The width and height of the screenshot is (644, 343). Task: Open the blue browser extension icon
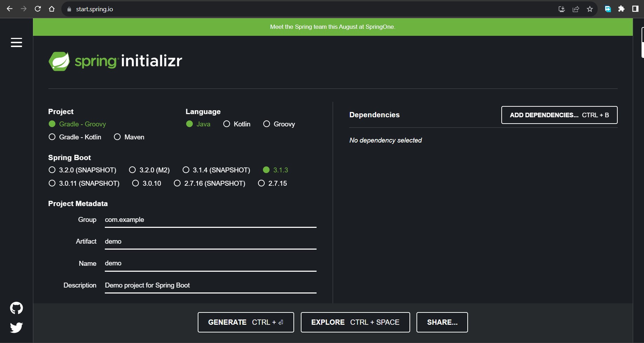pyautogui.click(x=608, y=9)
